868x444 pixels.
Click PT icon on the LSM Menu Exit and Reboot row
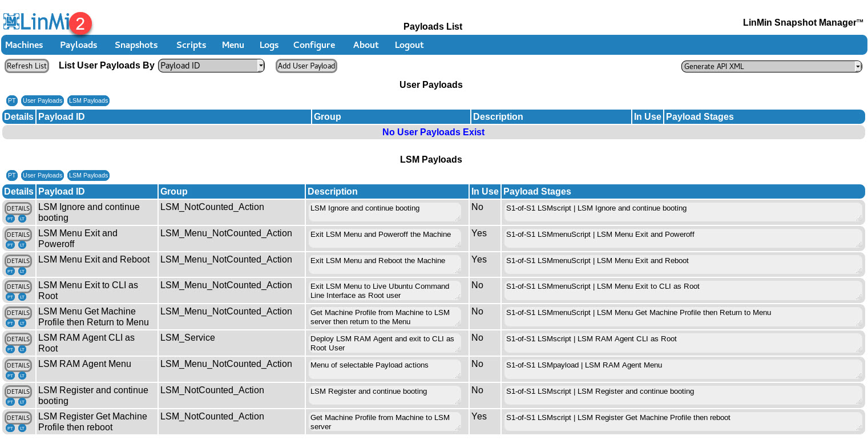tap(10, 271)
